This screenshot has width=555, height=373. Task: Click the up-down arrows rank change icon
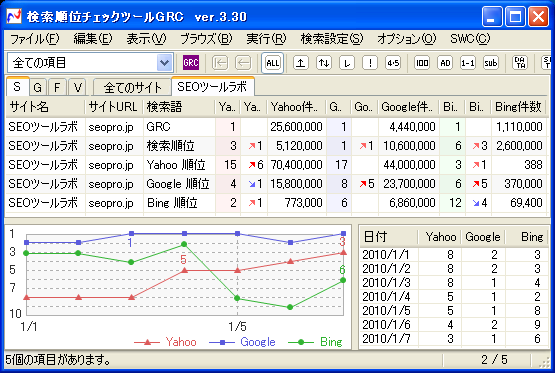(x=324, y=63)
